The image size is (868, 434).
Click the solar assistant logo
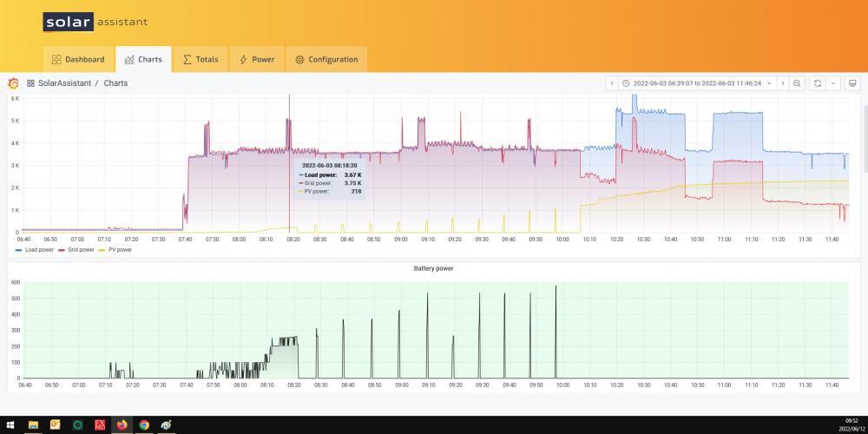pos(95,23)
